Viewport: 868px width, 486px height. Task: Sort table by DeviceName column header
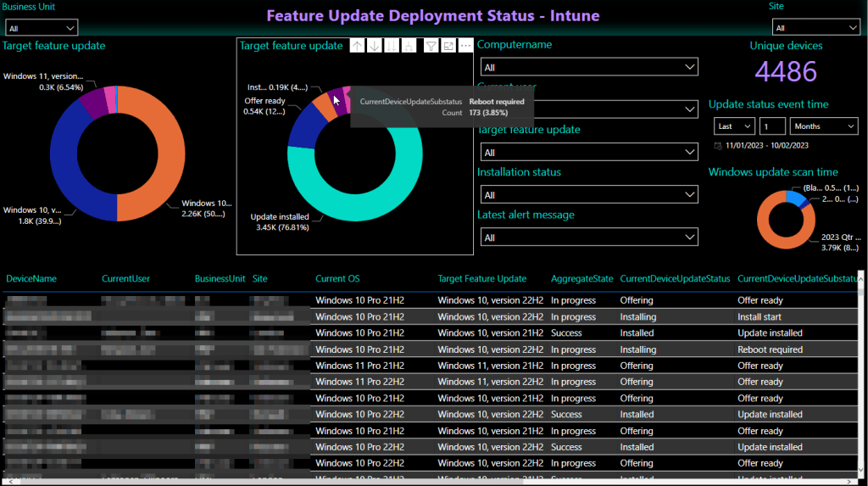(31, 279)
